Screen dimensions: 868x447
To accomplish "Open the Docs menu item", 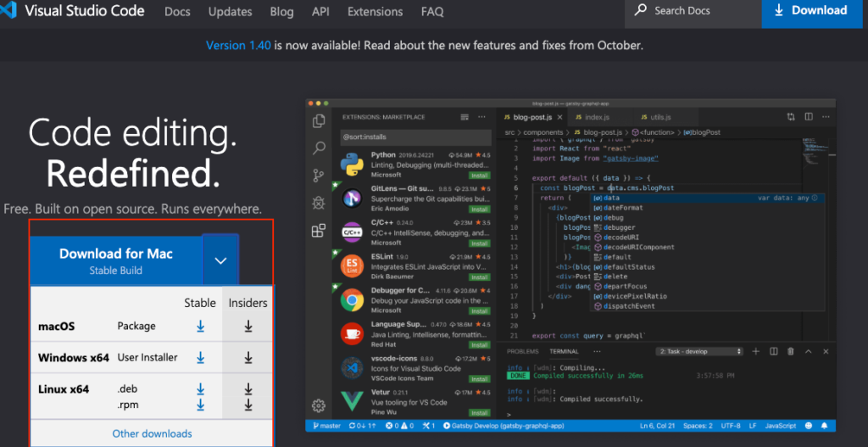I will coord(177,11).
